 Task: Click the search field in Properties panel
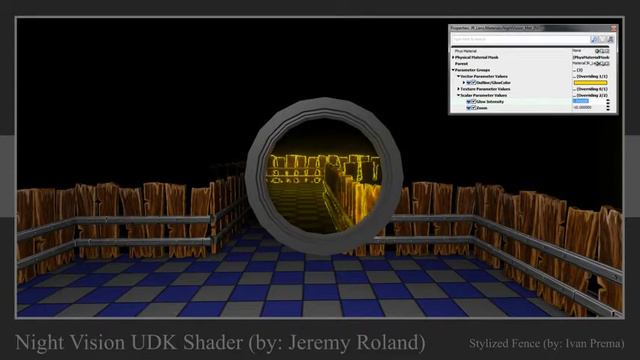(x=520, y=39)
